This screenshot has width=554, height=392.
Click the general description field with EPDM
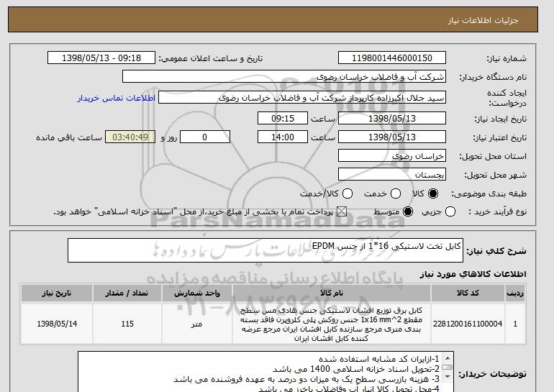[x=265, y=250]
